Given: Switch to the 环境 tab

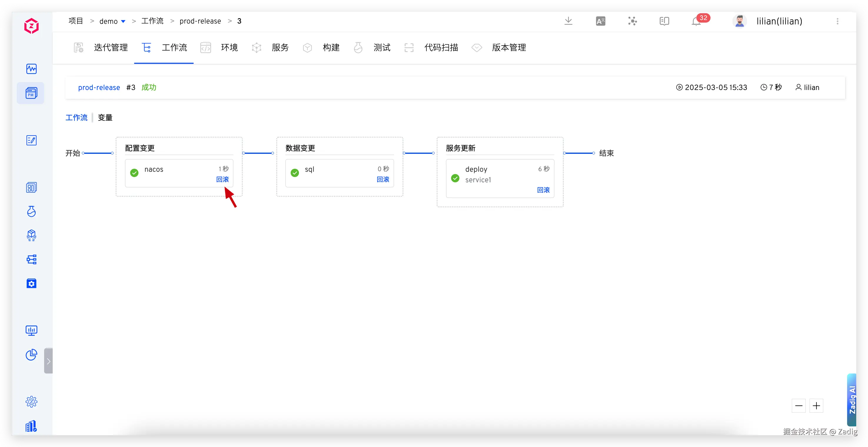Looking at the screenshot, I should [229, 48].
